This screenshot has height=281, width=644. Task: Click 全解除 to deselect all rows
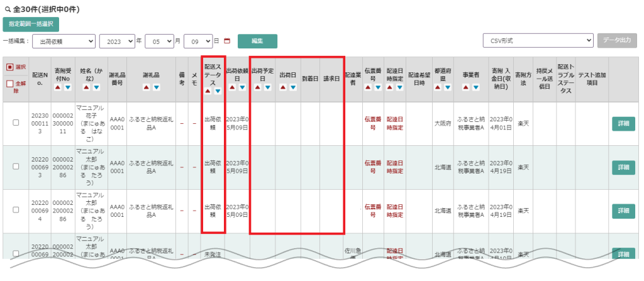pyautogui.click(x=16, y=84)
